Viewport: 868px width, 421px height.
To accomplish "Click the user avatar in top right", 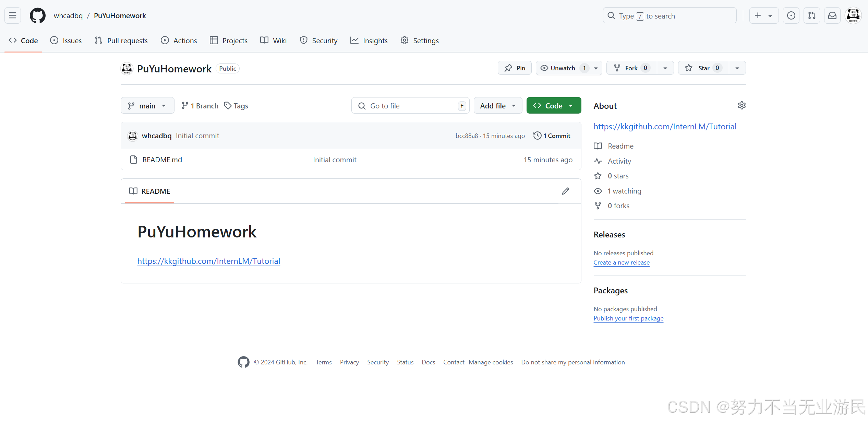I will pos(853,15).
